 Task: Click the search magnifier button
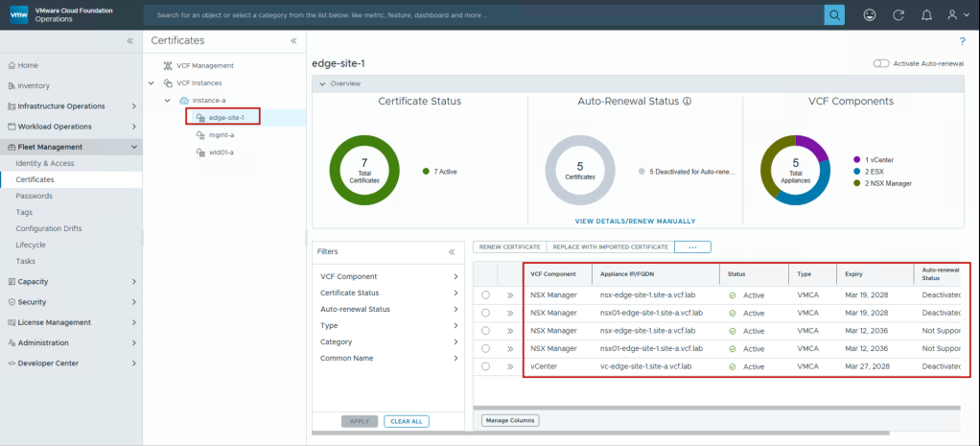pos(834,15)
